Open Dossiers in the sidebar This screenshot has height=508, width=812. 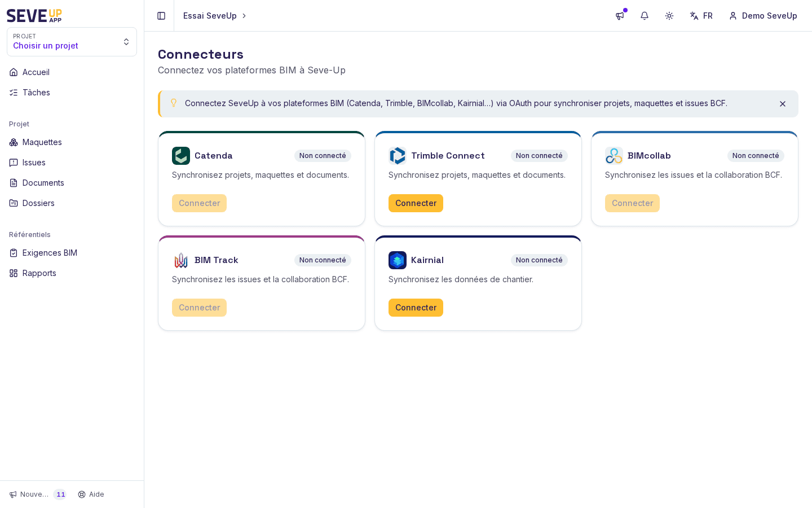point(72,203)
